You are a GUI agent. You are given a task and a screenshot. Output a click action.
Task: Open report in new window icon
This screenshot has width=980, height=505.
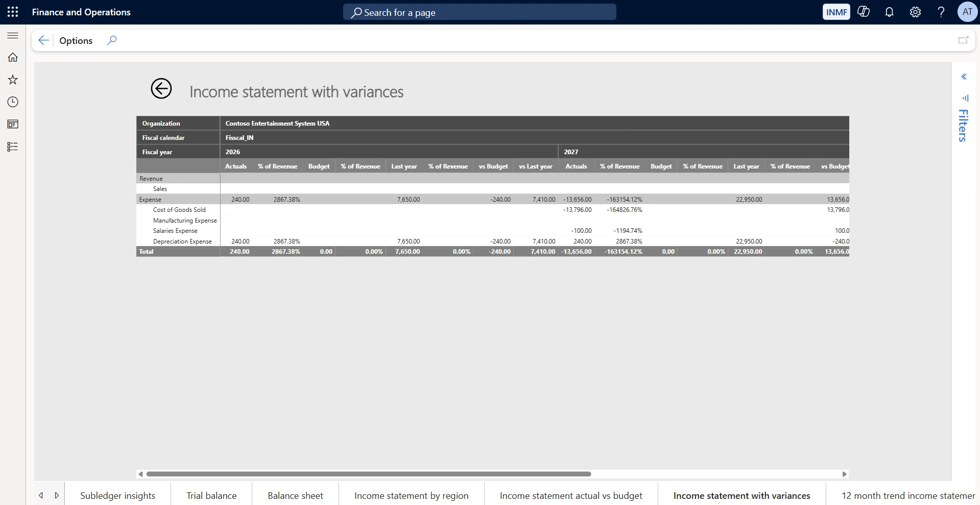coord(963,40)
